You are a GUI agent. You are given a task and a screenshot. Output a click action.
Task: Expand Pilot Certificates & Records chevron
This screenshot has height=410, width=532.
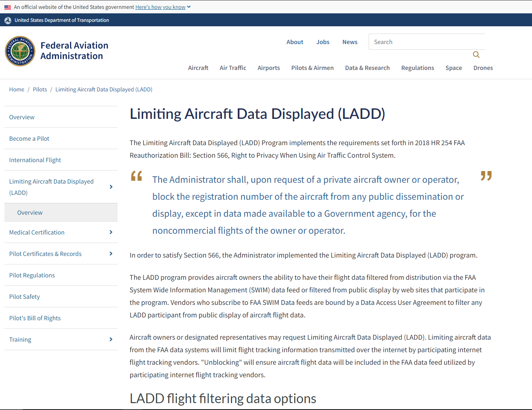(x=111, y=254)
